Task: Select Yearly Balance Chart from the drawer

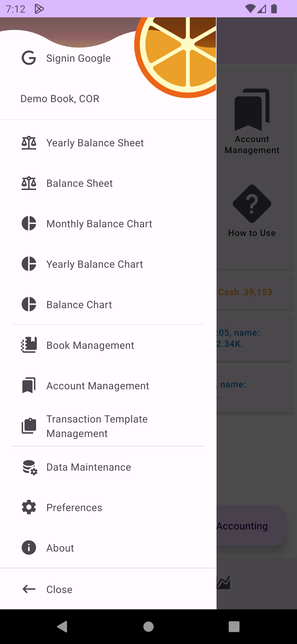Action: pyautogui.click(x=95, y=264)
